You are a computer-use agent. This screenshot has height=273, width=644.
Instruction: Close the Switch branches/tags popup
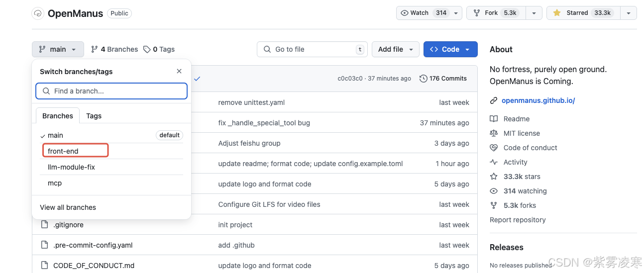tap(179, 71)
